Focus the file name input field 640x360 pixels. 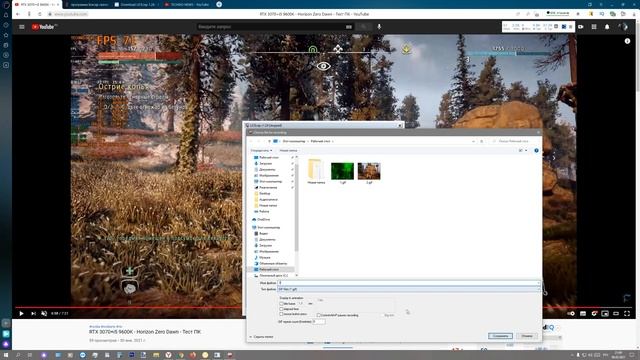409,283
